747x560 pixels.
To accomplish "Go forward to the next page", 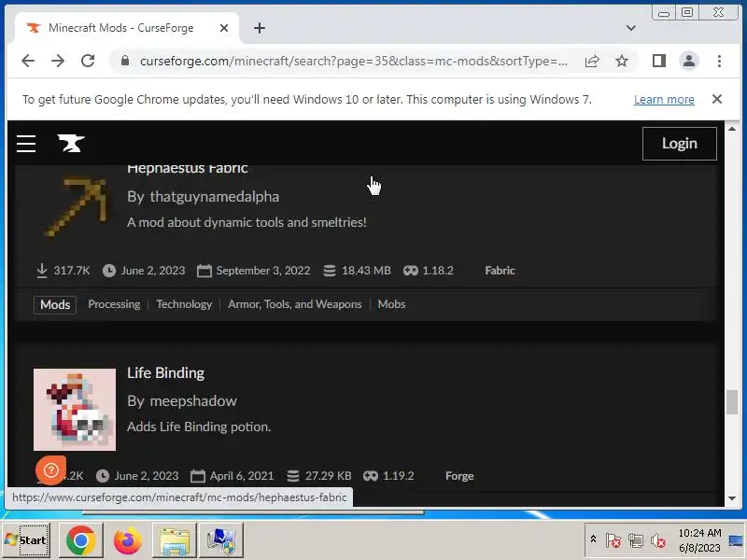I will pyautogui.click(x=58, y=61).
